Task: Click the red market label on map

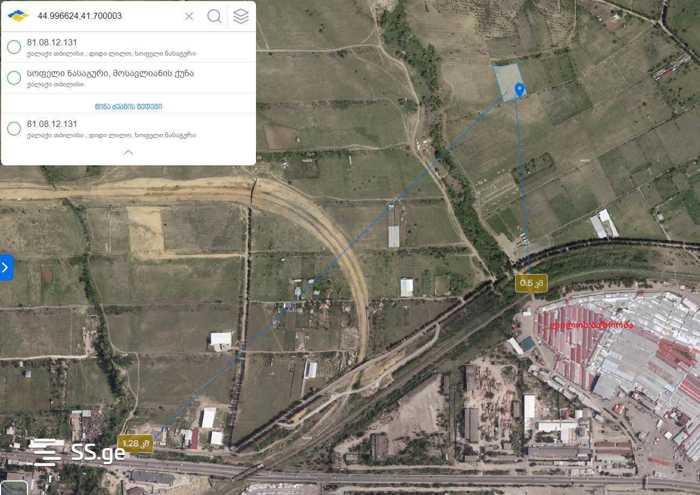Action: click(x=592, y=325)
